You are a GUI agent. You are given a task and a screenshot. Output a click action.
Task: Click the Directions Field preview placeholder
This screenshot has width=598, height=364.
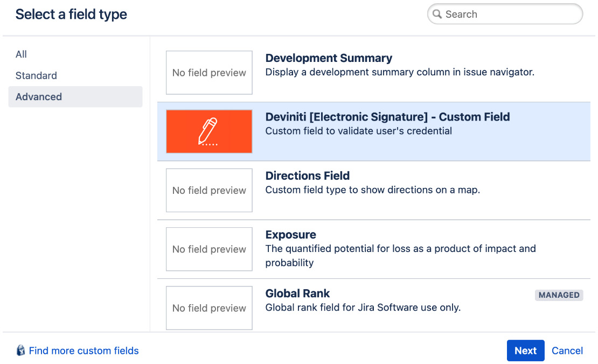(x=209, y=190)
